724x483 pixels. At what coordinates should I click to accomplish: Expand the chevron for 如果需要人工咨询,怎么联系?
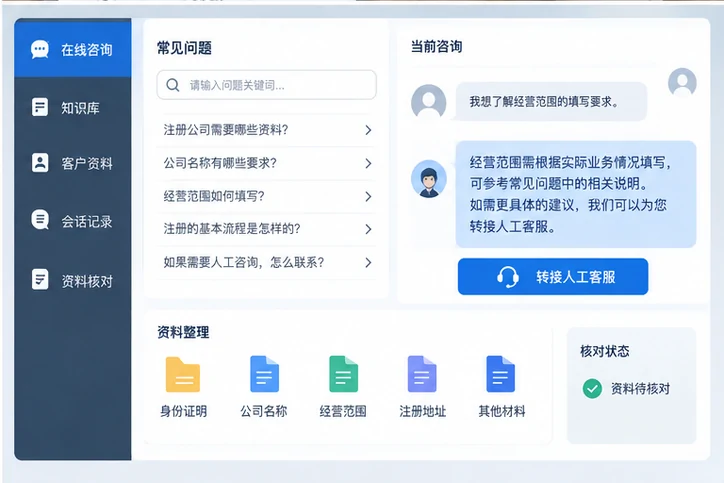pos(368,263)
